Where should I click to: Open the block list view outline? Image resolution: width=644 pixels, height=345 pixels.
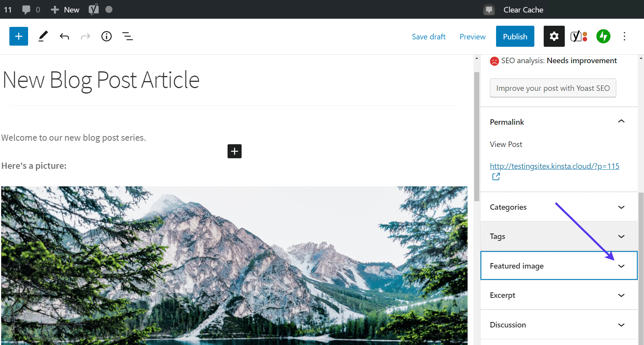click(x=128, y=36)
